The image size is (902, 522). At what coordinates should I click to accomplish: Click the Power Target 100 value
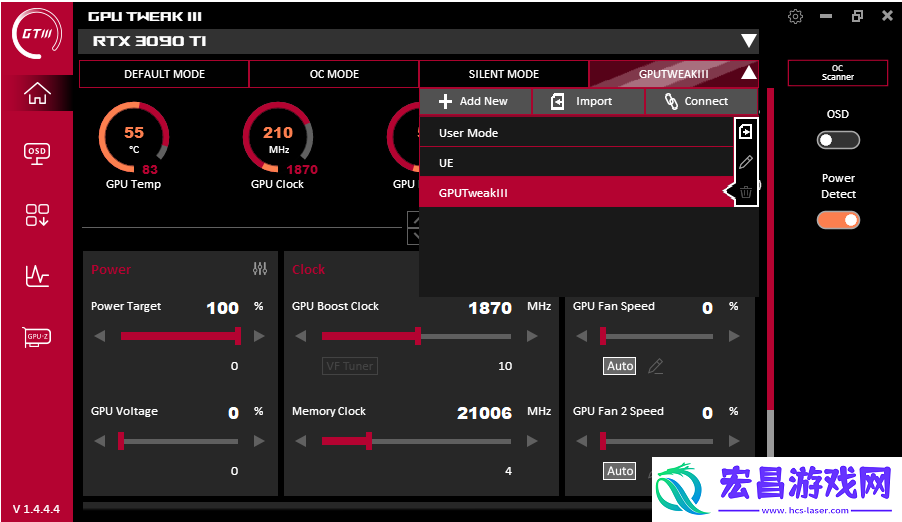(x=222, y=308)
